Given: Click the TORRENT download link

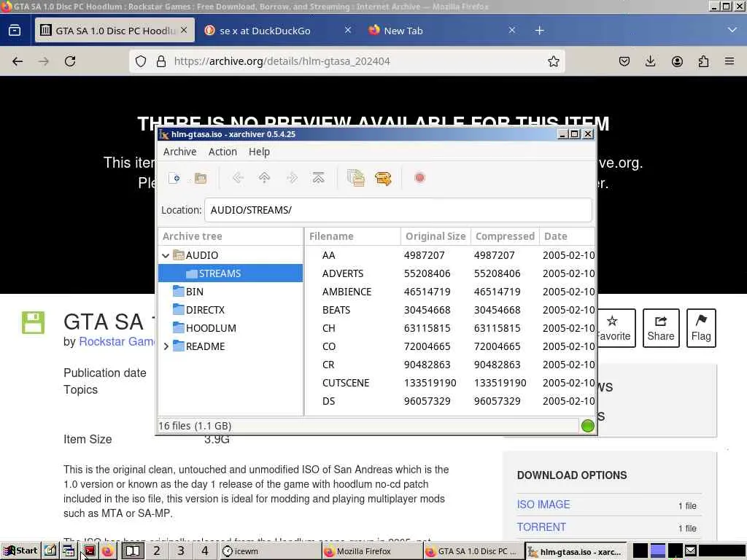Looking at the screenshot, I should pyautogui.click(x=541, y=527).
